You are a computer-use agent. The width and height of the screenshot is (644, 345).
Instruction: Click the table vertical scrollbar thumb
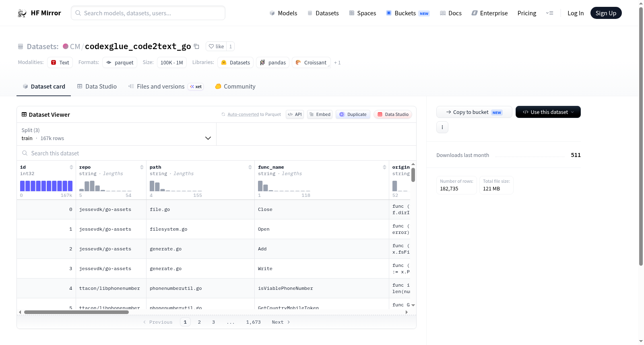coord(413,175)
